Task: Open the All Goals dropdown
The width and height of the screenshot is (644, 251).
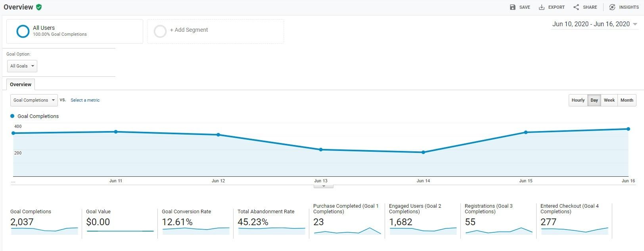Action: click(x=22, y=66)
